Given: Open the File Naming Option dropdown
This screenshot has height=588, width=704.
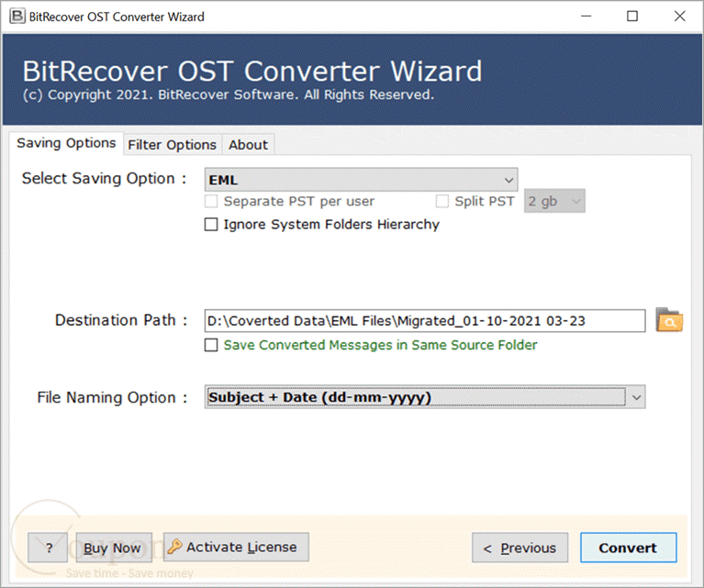Looking at the screenshot, I should point(425,397).
